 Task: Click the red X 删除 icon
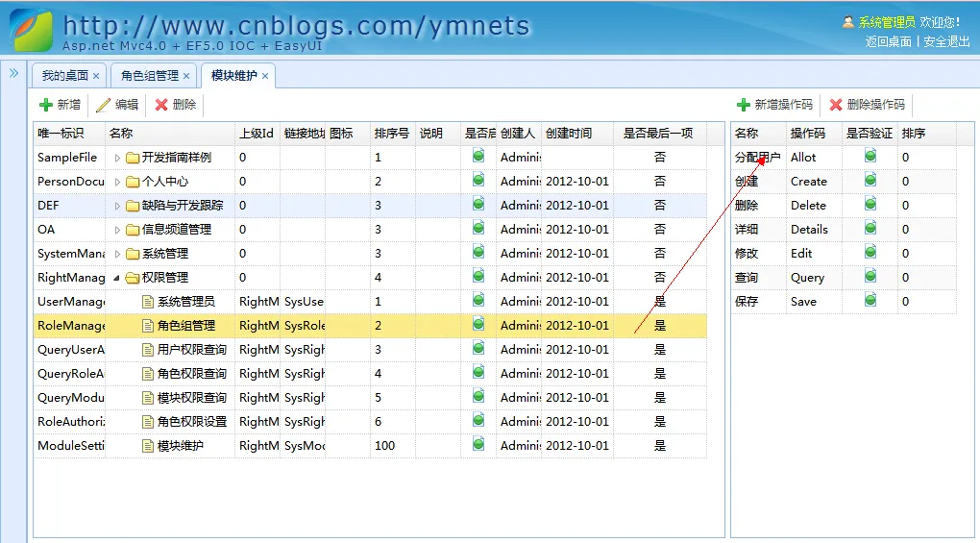[161, 105]
